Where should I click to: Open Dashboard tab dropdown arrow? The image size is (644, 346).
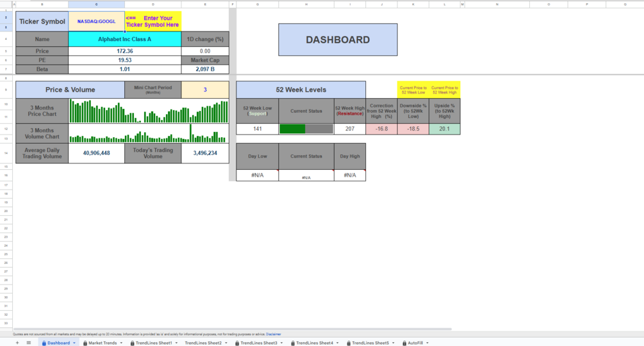[x=74, y=343]
